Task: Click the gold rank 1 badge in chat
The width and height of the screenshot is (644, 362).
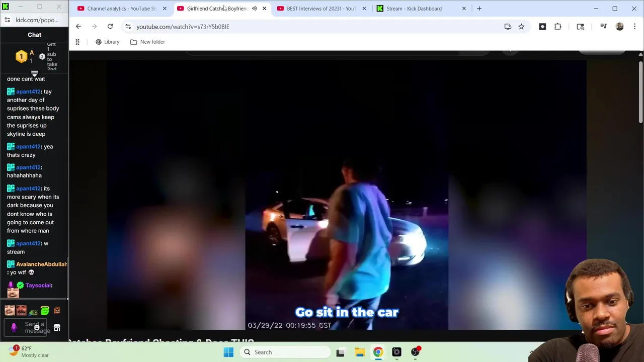Action: point(21,56)
